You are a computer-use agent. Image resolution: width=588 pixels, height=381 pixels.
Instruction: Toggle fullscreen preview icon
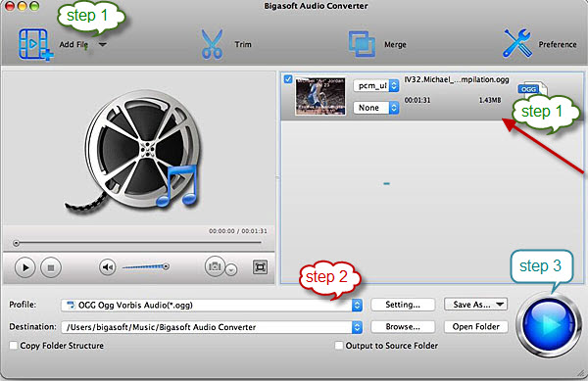[x=260, y=267]
